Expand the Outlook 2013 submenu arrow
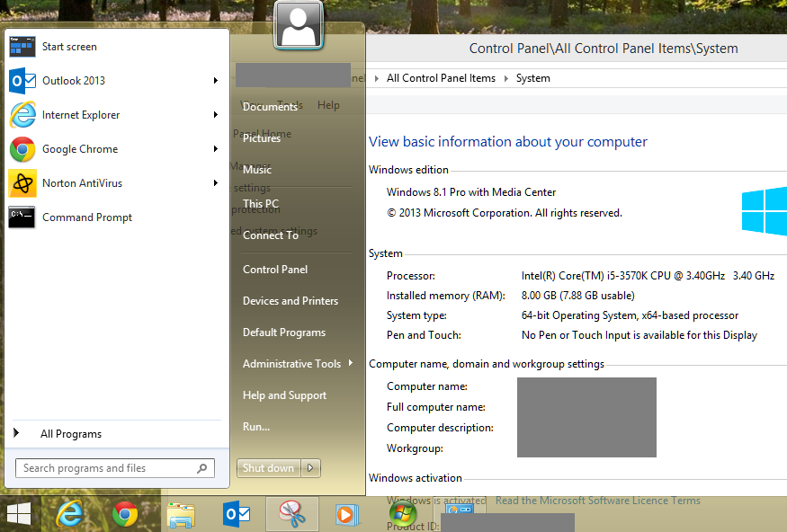Screen dimensions: 787x532 (x=215, y=81)
